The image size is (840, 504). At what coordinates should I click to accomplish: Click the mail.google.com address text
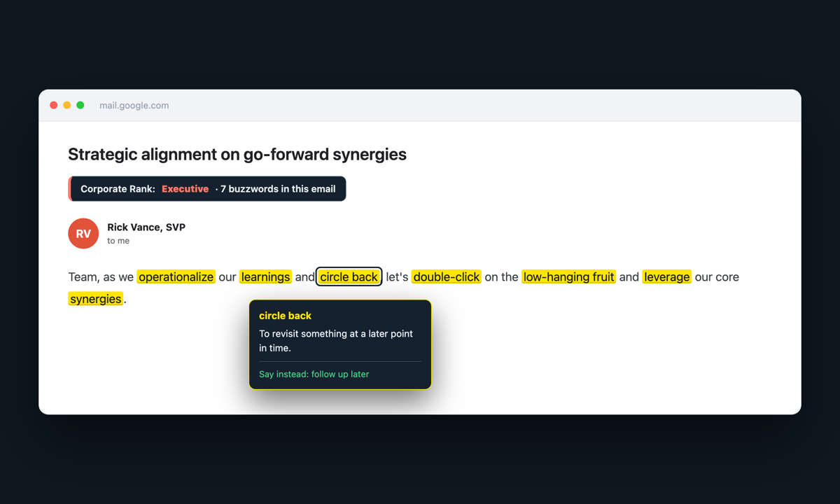tap(134, 106)
